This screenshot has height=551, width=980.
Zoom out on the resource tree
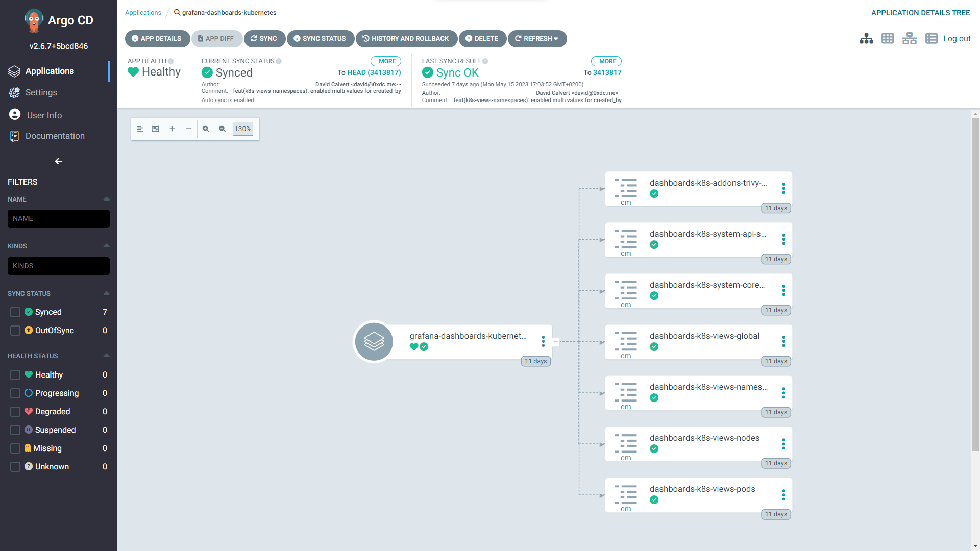click(x=222, y=129)
